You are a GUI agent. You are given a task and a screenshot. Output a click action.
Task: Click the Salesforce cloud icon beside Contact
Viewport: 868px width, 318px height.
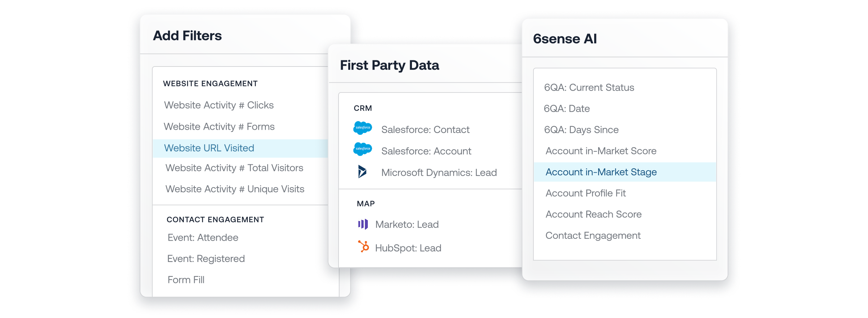(x=362, y=128)
